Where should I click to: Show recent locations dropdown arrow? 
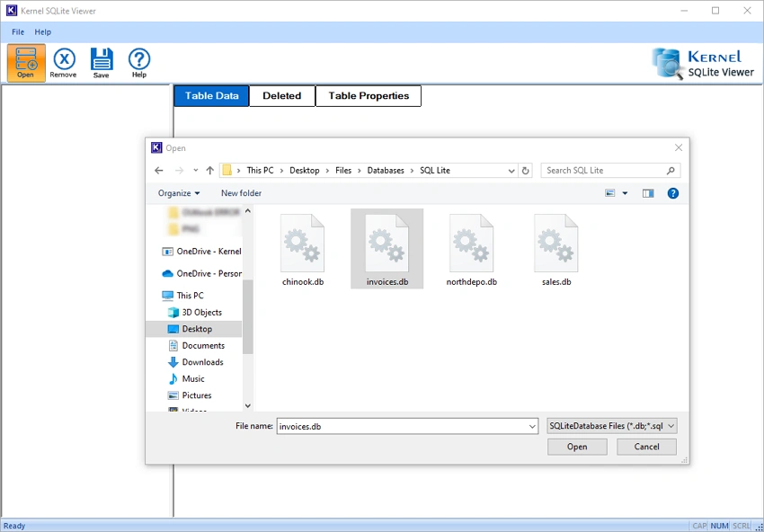pos(196,171)
